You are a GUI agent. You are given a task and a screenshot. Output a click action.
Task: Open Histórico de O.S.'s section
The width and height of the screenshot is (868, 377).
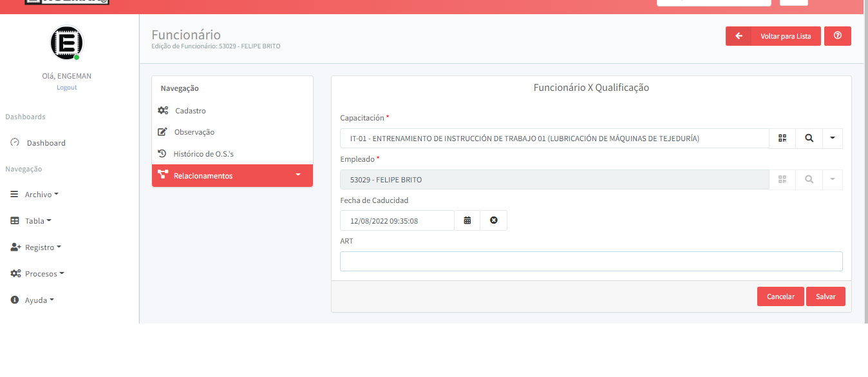pos(203,154)
